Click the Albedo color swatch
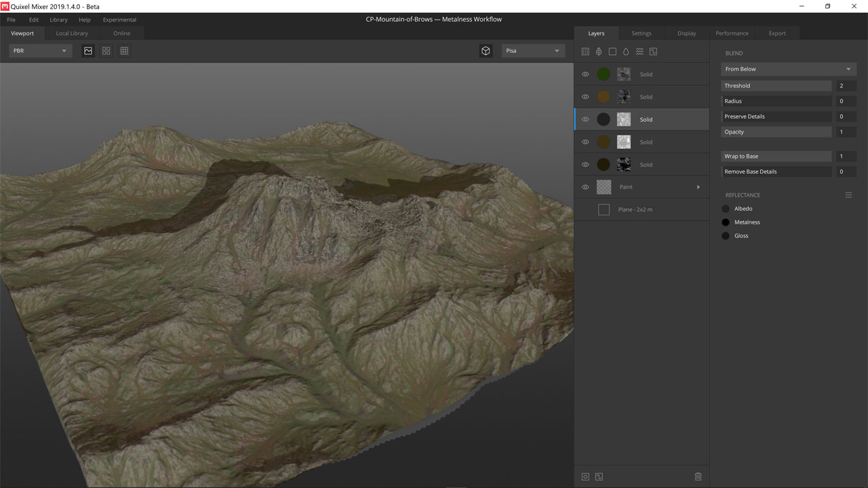Viewport: 868px width, 488px height. [726, 209]
